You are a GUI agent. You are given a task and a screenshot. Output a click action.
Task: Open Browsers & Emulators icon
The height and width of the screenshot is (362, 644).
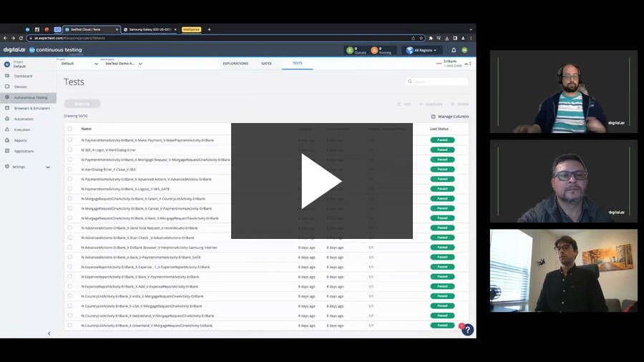[x=7, y=108]
